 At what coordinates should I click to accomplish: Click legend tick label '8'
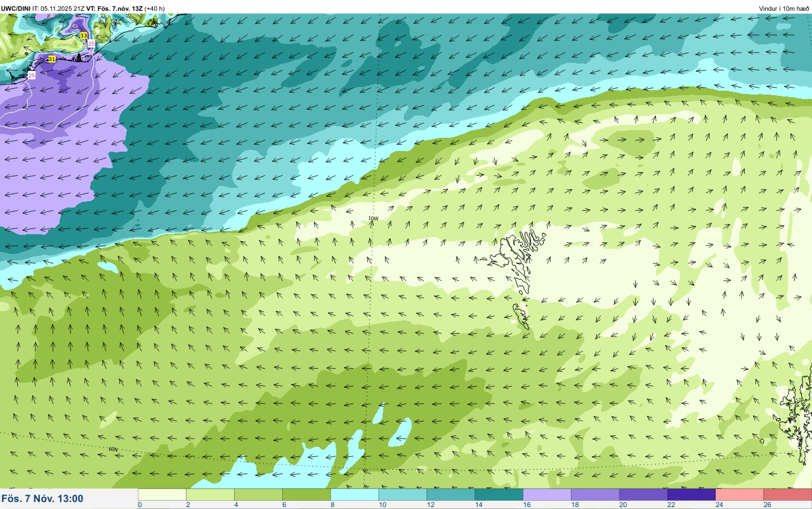(332, 505)
